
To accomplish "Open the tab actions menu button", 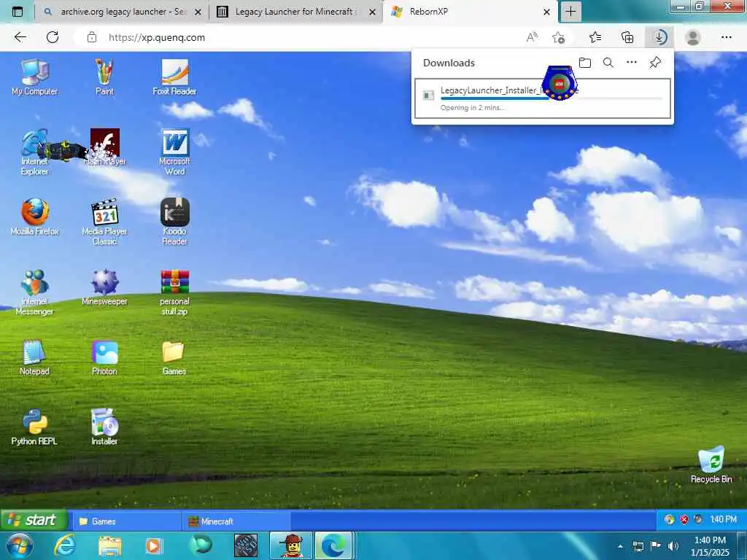I will tap(18, 12).
